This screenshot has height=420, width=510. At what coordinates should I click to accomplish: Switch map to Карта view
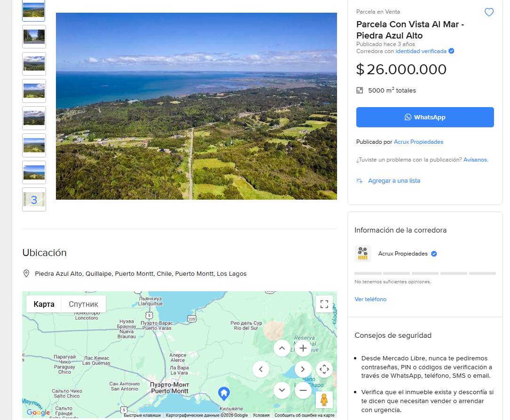[44, 304]
